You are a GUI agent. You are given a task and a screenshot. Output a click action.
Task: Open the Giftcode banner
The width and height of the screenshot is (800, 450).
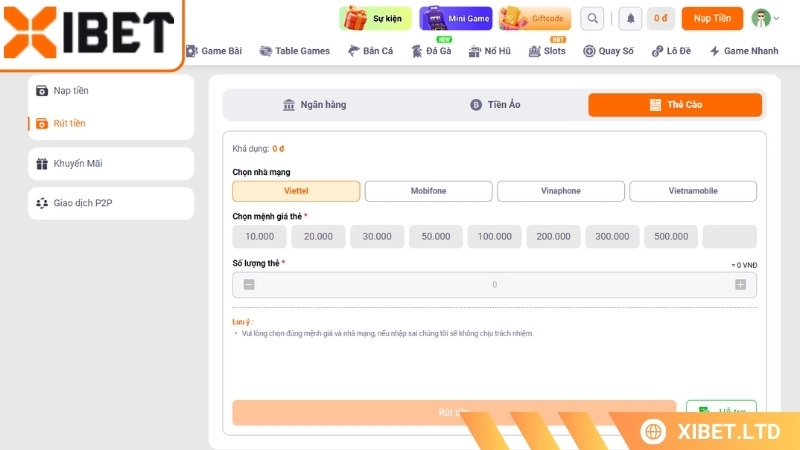pos(535,18)
